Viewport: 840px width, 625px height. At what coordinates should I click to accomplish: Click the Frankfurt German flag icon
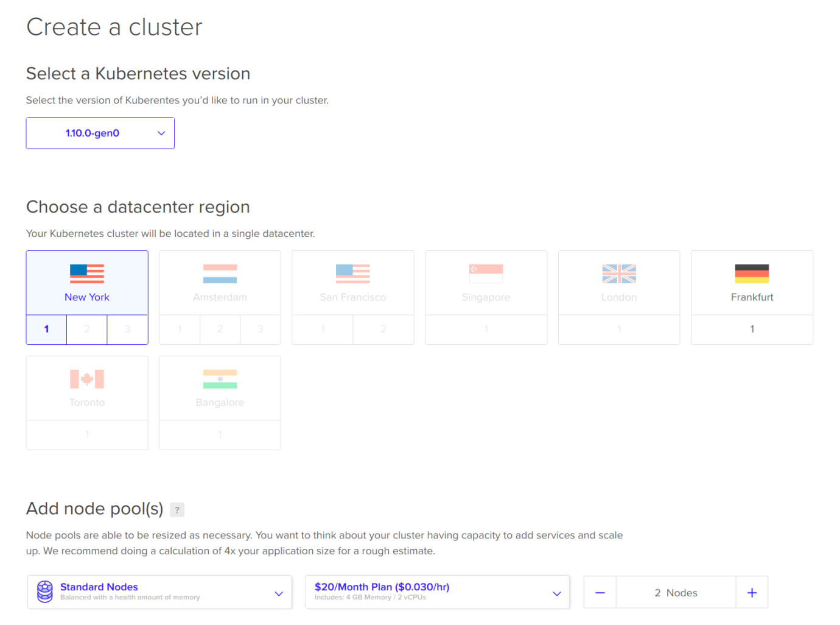(752, 274)
